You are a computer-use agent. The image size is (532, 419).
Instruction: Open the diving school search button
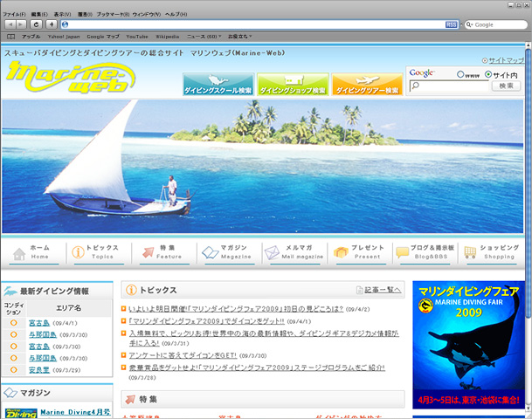click(218, 84)
